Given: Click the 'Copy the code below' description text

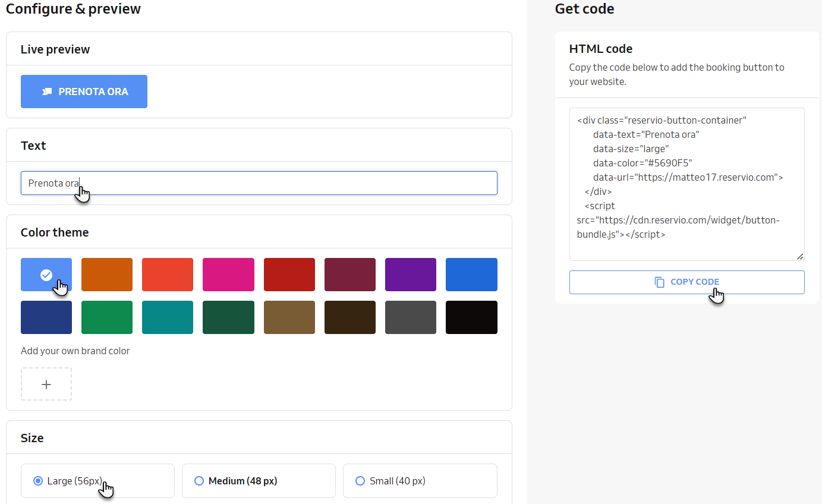Looking at the screenshot, I should (676, 74).
